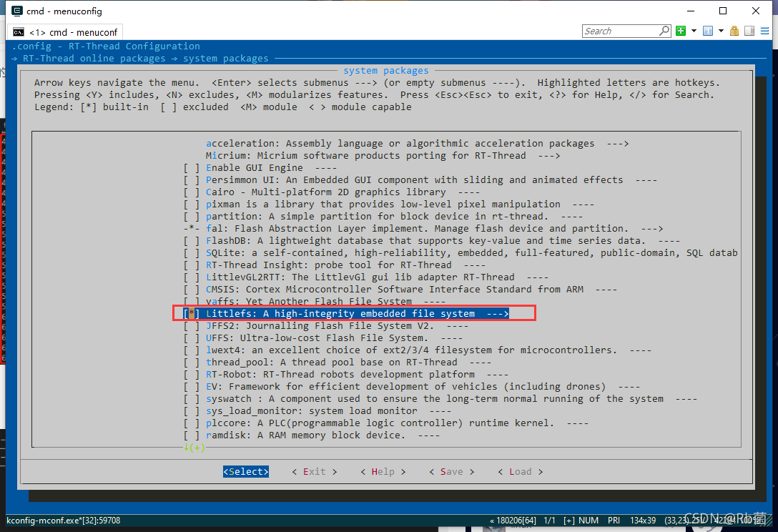Viewport: 778px width, 532px height.
Task: Click ramdisk RAM memory block entry
Action: [305, 435]
